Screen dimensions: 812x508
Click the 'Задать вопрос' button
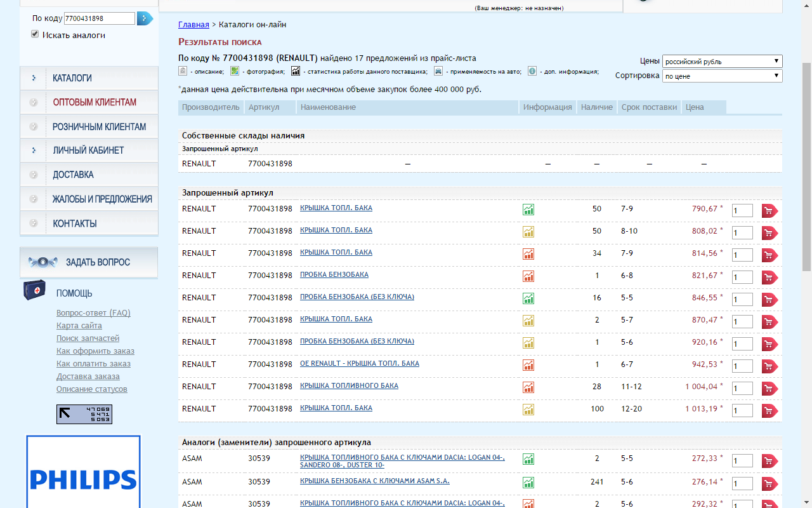89,262
